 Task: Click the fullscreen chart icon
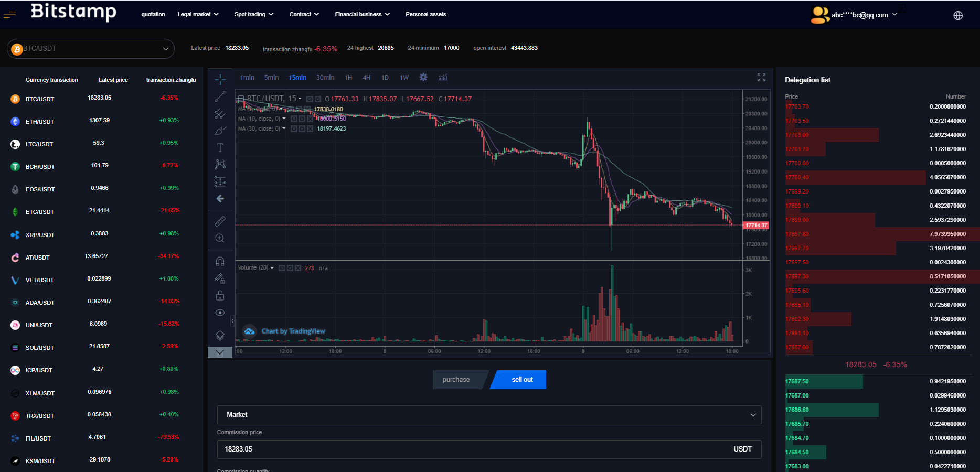[x=761, y=78]
